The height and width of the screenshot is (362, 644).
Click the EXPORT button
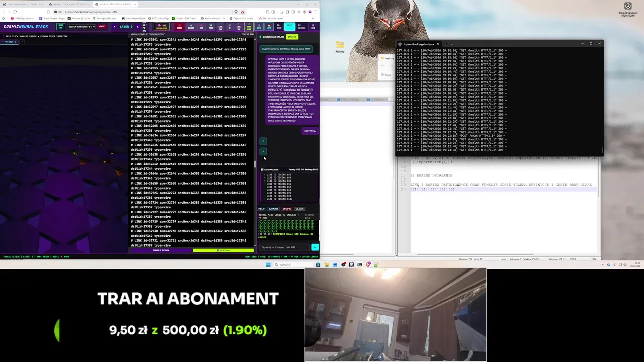pos(273,209)
